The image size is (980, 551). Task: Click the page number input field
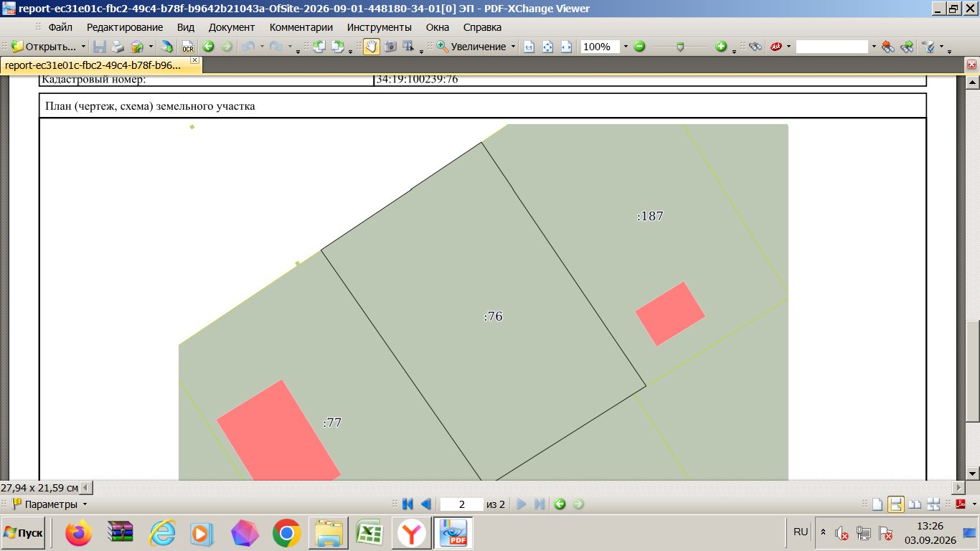coord(461,504)
